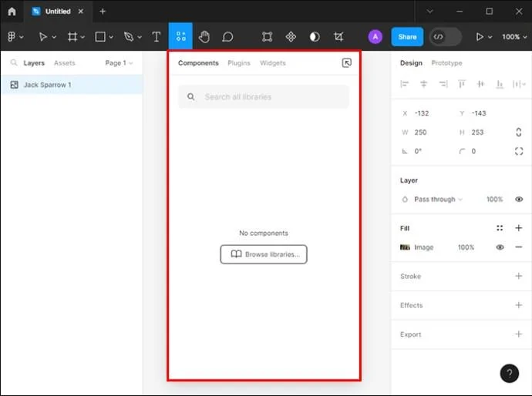532x396 pixels.
Task: Select the Comment tool
Action: (x=227, y=37)
